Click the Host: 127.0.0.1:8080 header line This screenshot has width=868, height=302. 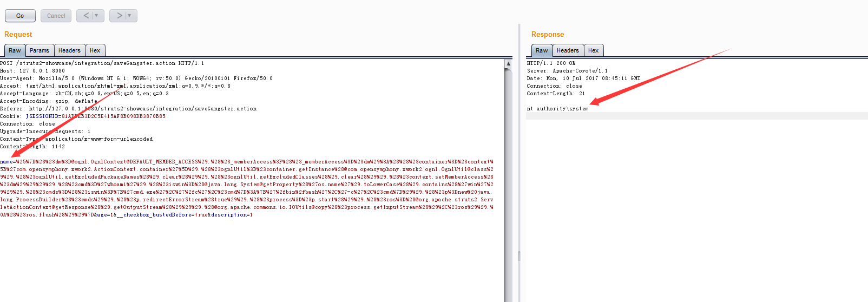tap(32, 71)
